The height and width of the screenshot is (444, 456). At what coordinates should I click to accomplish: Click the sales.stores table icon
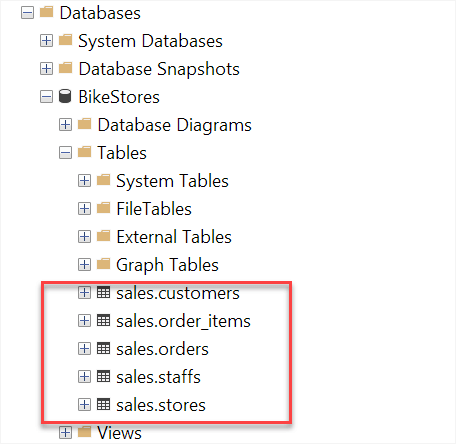pyautogui.click(x=103, y=405)
